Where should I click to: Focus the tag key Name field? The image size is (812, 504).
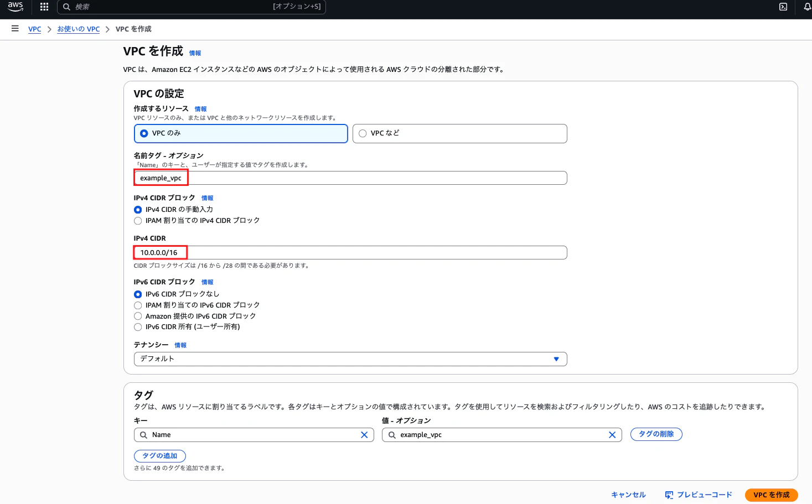point(254,435)
